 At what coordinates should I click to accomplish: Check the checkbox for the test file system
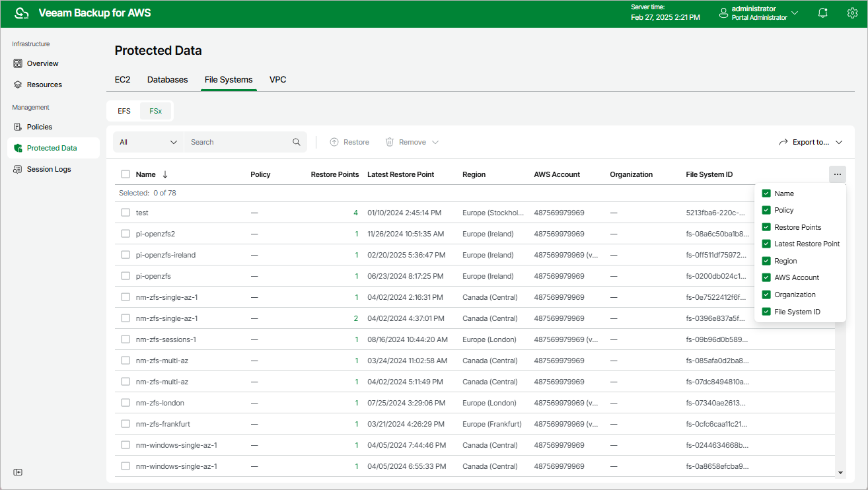pyautogui.click(x=125, y=212)
